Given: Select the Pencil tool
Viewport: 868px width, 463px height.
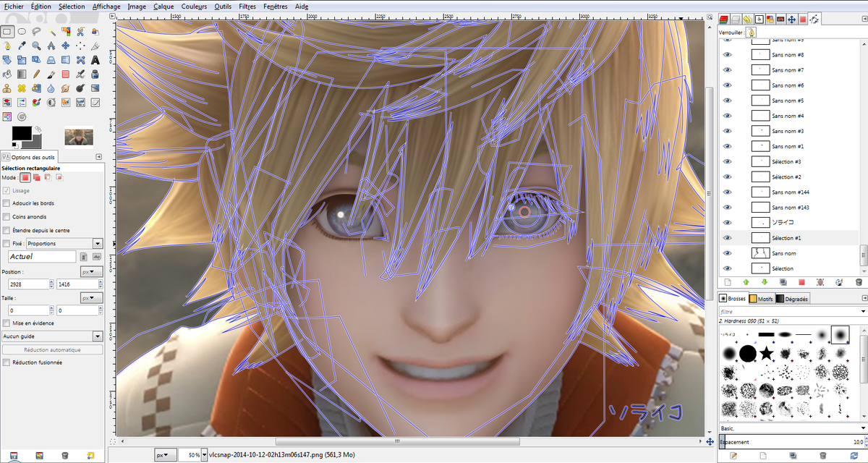Looking at the screenshot, I should [36, 75].
